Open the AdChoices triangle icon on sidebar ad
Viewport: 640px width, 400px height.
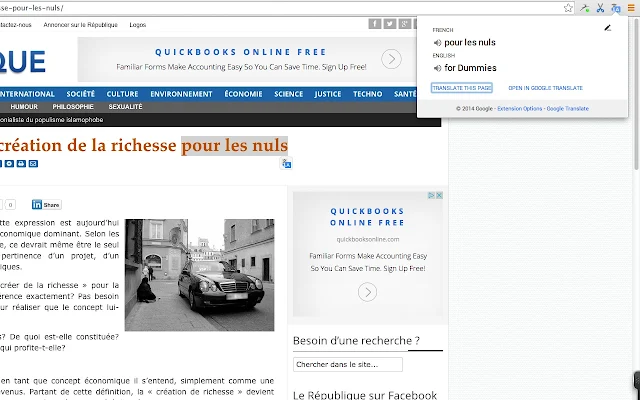click(x=431, y=196)
